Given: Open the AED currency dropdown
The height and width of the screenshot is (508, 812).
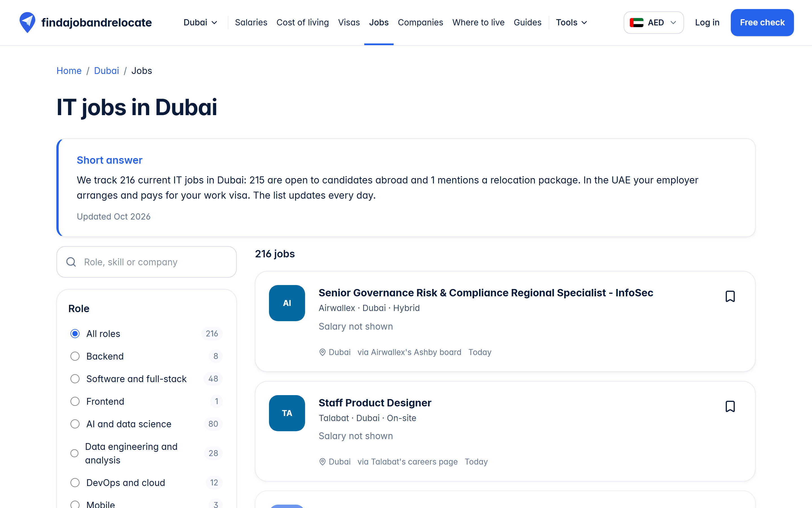Looking at the screenshot, I should point(653,23).
